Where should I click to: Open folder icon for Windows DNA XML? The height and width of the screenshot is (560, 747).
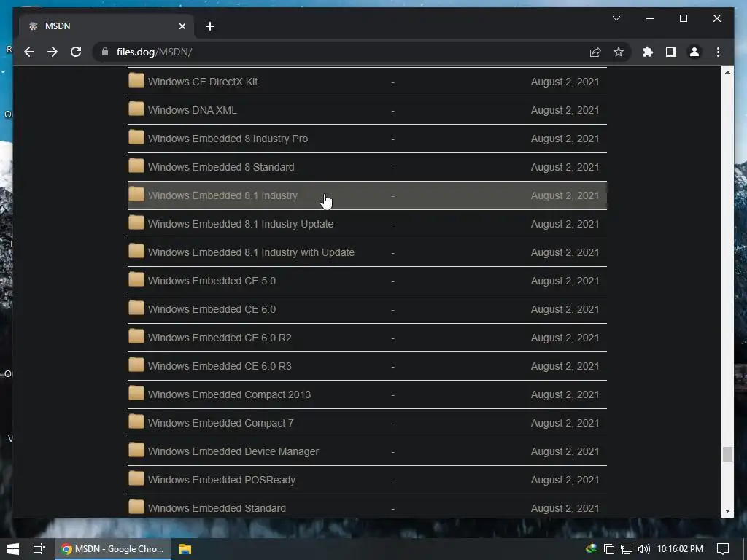pos(136,109)
